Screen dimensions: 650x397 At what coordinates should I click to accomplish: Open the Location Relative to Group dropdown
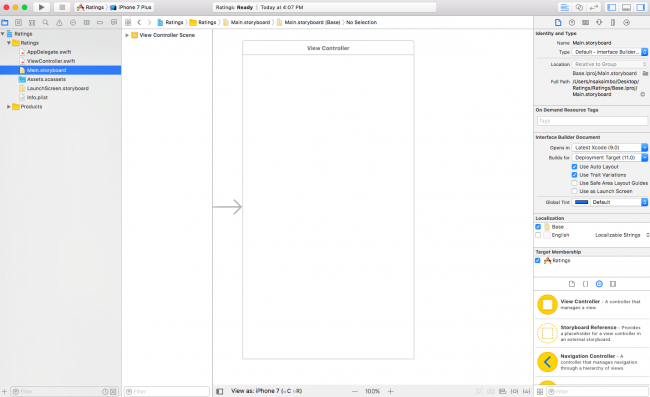[610, 64]
